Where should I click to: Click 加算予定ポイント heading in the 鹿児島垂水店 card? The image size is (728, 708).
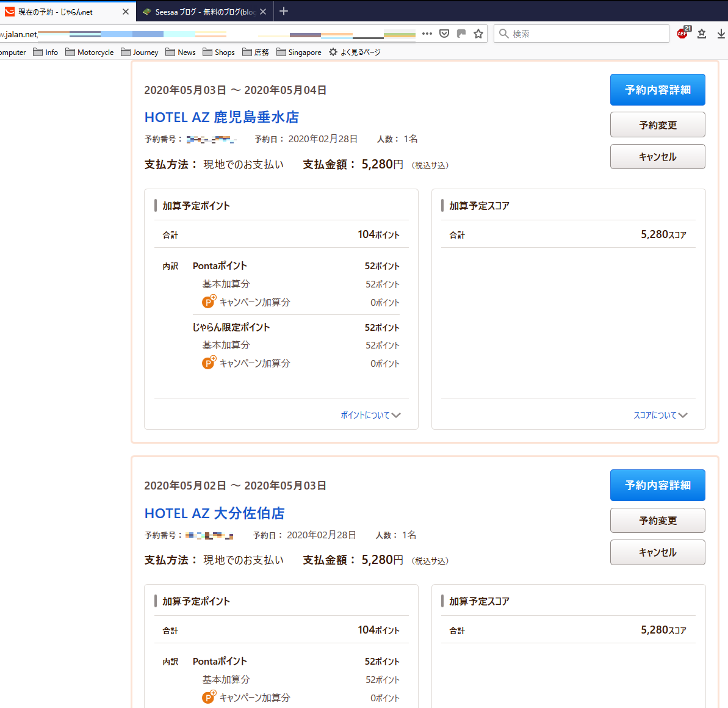point(196,206)
